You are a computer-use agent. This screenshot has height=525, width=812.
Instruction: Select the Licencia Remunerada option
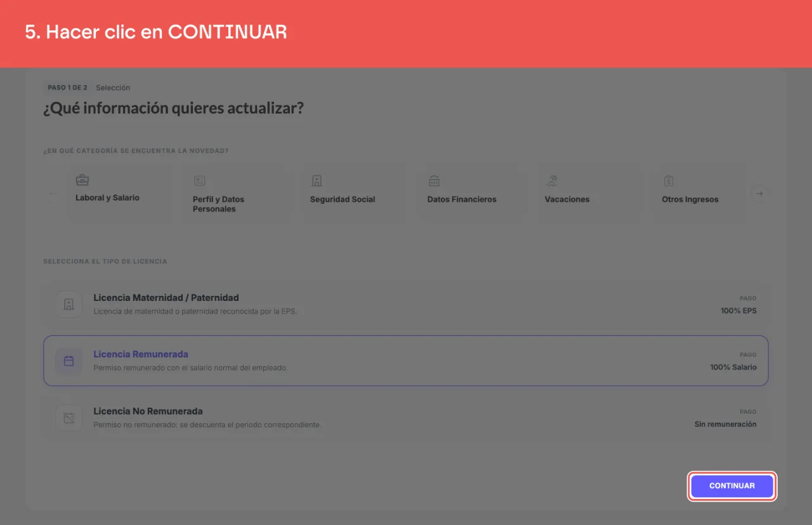pyautogui.click(x=406, y=361)
